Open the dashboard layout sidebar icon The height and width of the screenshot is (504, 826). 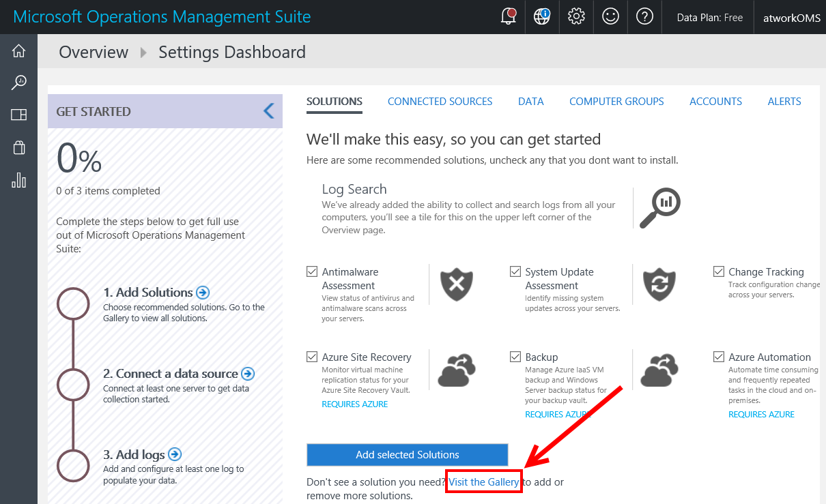19,115
